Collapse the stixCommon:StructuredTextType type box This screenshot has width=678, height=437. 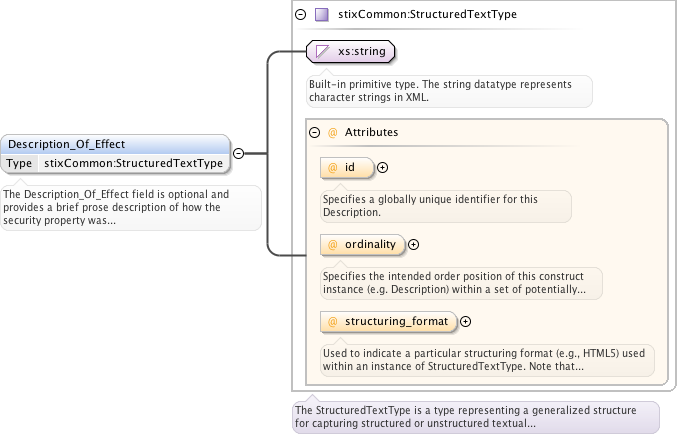(x=300, y=15)
